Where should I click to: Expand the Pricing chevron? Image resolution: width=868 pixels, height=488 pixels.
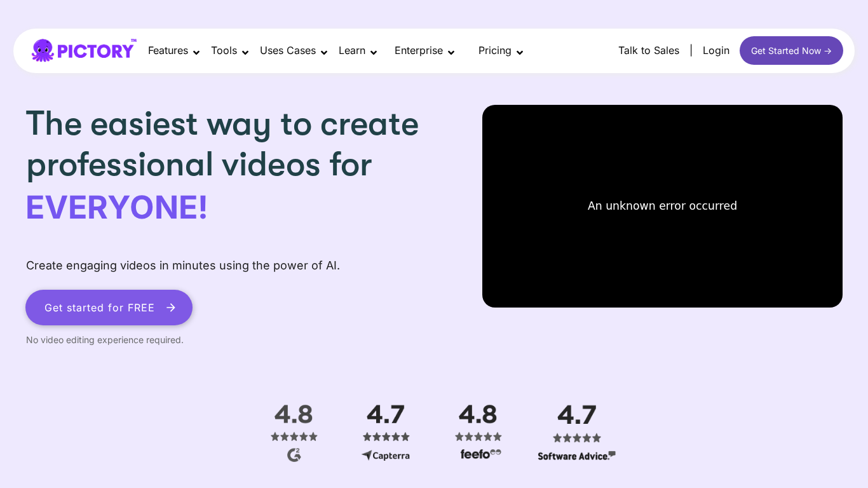click(520, 53)
